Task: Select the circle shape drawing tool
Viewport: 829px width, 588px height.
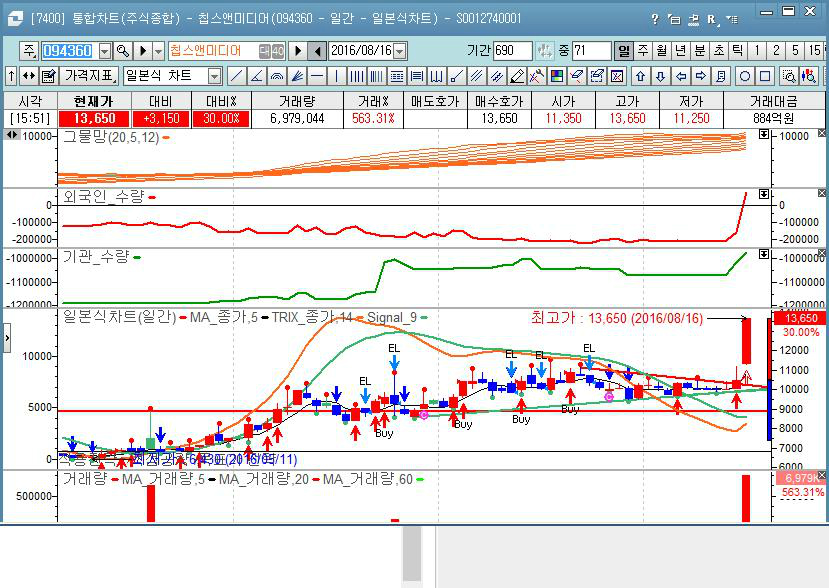Action: (x=745, y=76)
